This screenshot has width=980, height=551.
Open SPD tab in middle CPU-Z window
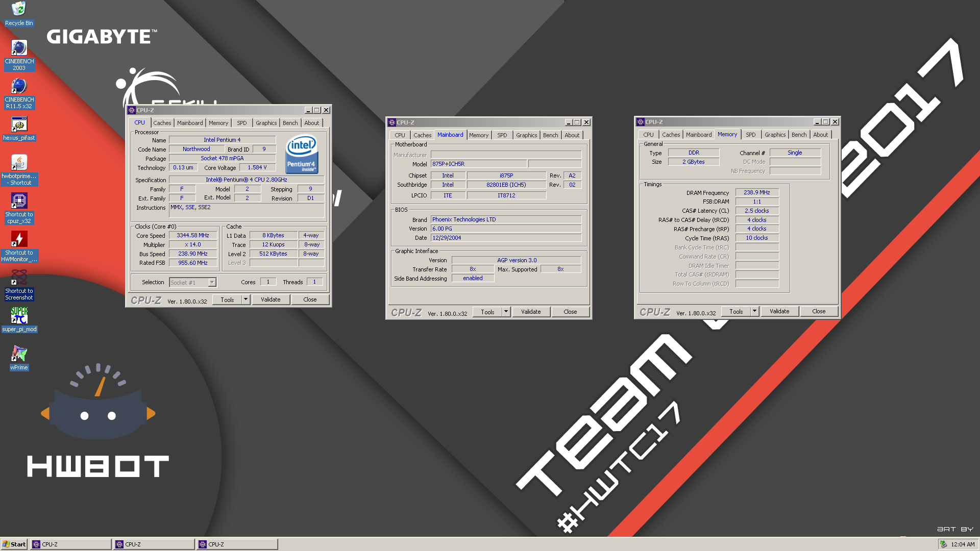coord(502,135)
